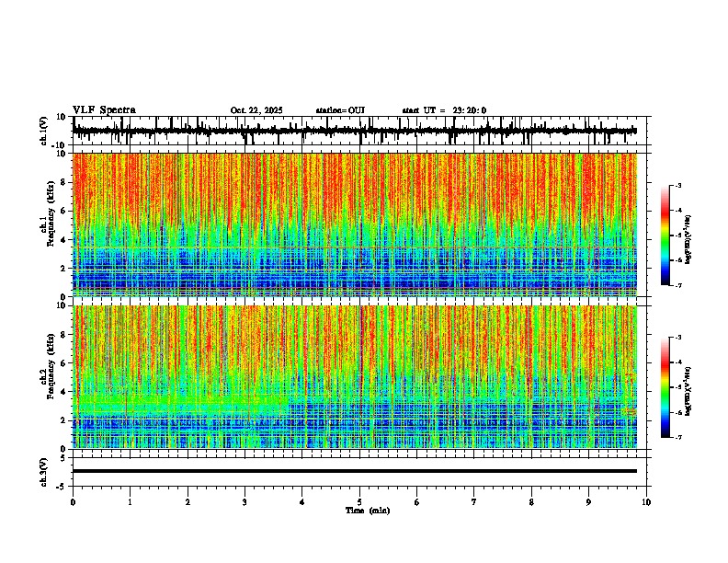The image size is (728, 563).
Task: Click the date "Oct. 22, 2025"
Action: coord(256,110)
